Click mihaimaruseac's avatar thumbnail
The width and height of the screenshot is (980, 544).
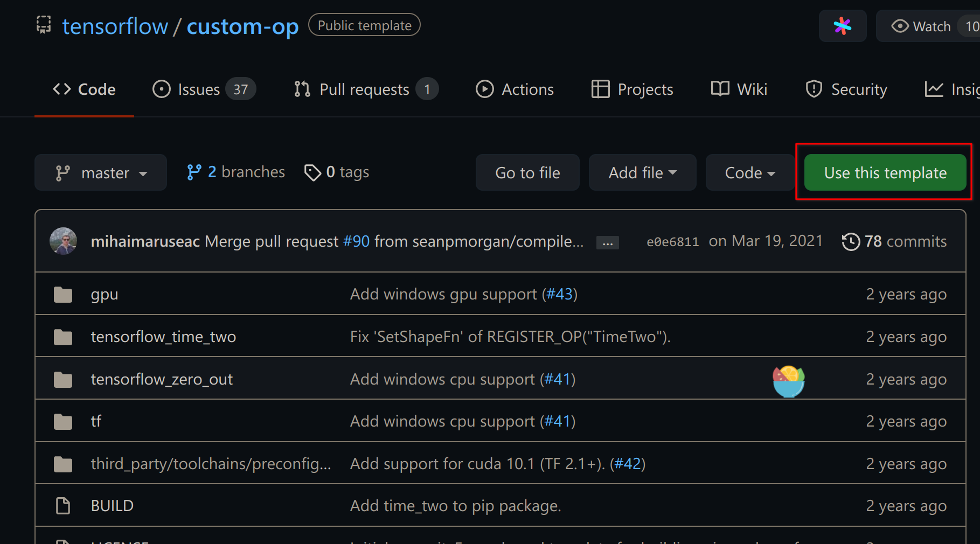[x=64, y=241]
